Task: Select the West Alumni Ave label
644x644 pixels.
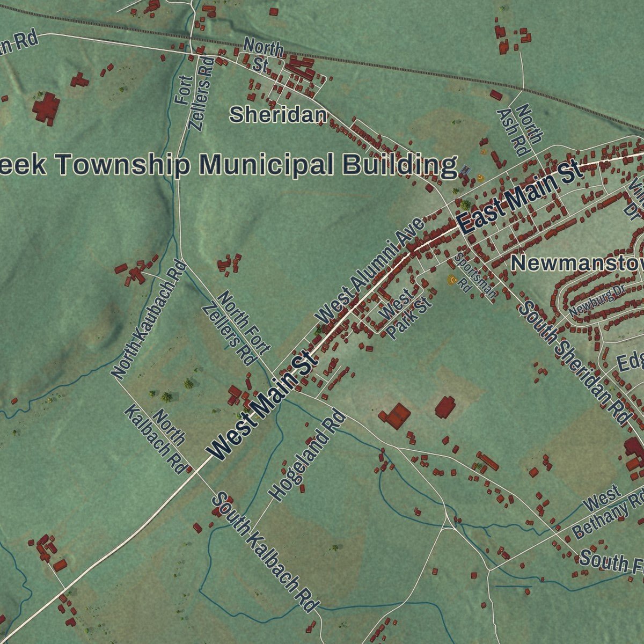Action: [x=370, y=271]
